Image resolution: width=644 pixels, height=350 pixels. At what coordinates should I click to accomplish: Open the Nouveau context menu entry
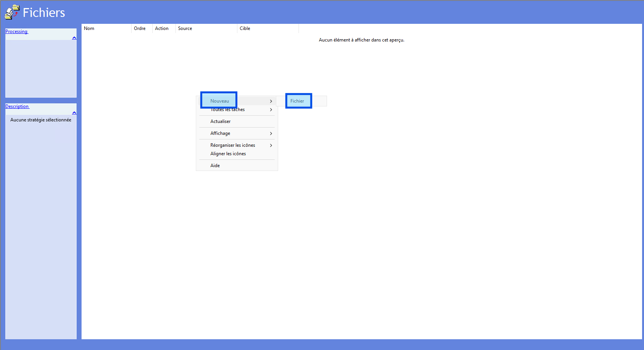pos(237,101)
